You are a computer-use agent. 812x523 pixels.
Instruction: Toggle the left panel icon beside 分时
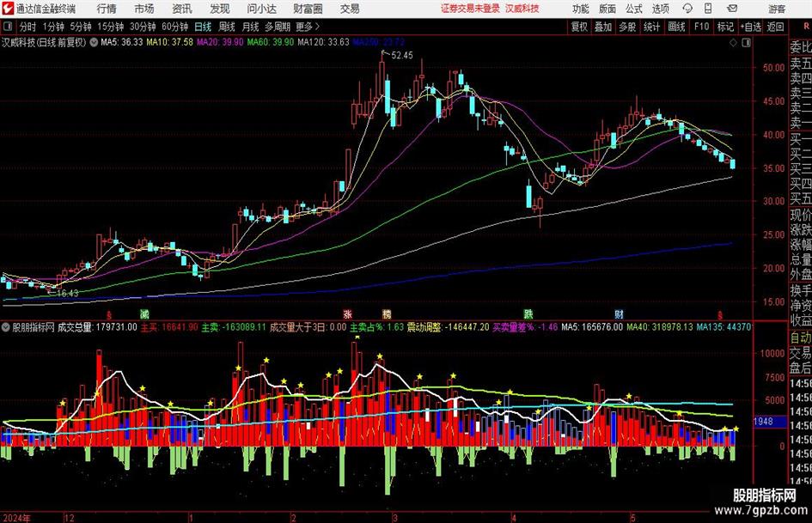point(8,27)
